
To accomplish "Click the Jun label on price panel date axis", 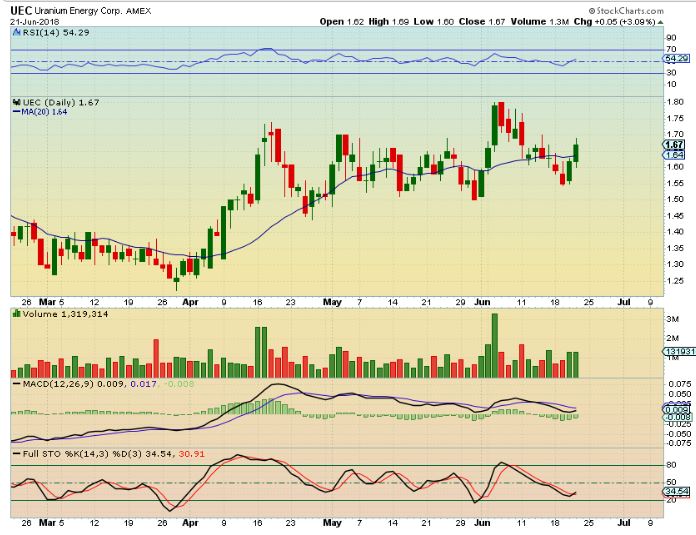I will pyautogui.click(x=482, y=302).
